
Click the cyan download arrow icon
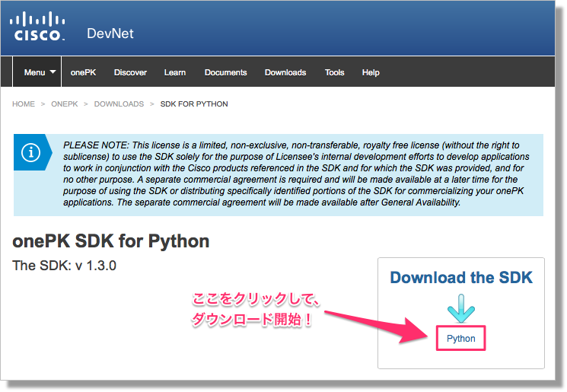(x=461, y=308)
